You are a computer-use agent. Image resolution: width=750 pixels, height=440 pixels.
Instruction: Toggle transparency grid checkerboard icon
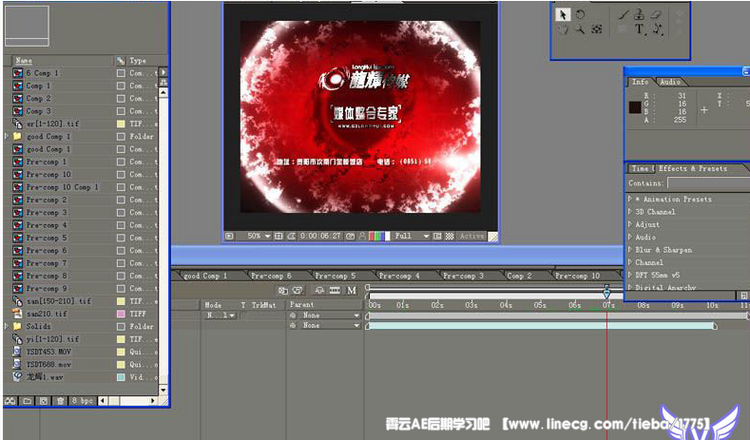(450, 236)
